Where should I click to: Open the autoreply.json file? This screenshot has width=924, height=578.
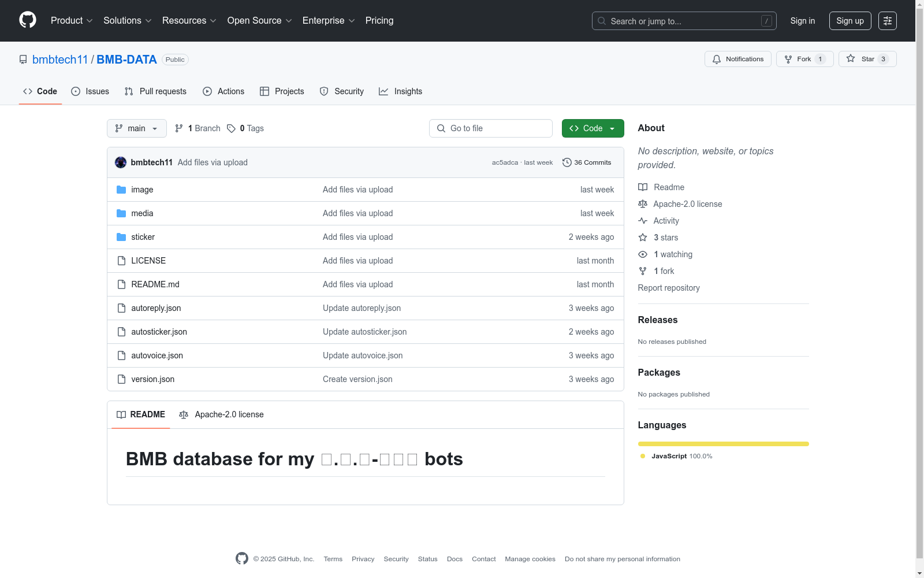(156, 308)
